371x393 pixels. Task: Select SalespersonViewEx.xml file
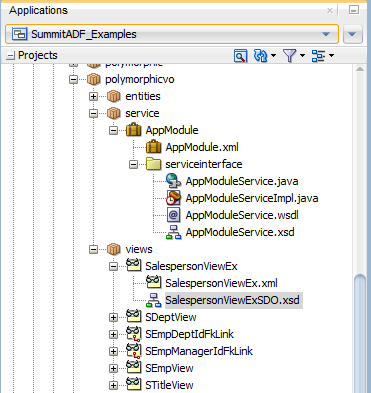(221, 283)
